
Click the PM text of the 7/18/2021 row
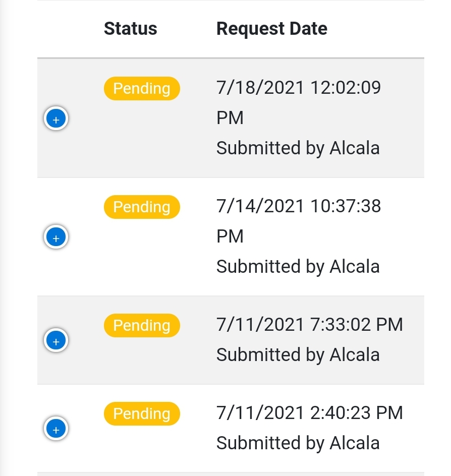[x=230, y=118]
